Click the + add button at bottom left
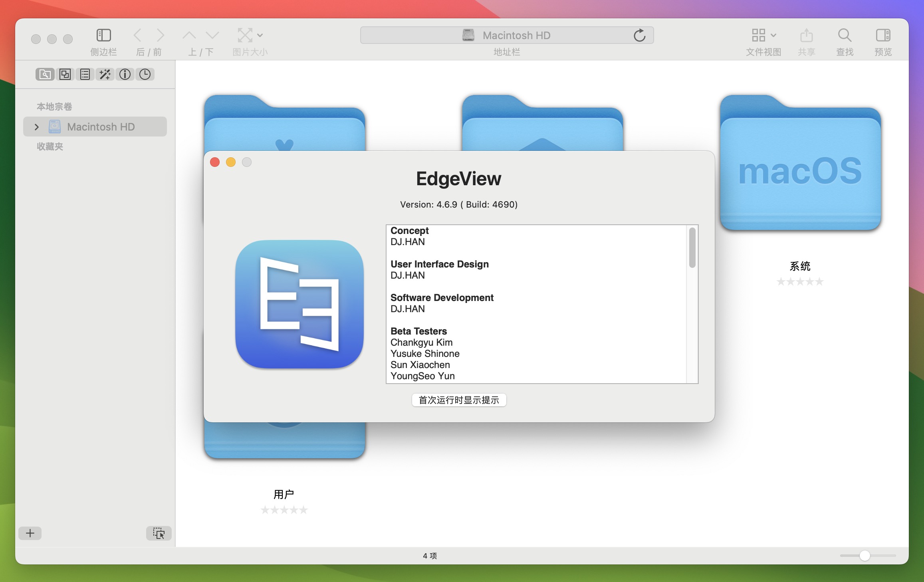 pyautogui.click(x=30, y=533)
